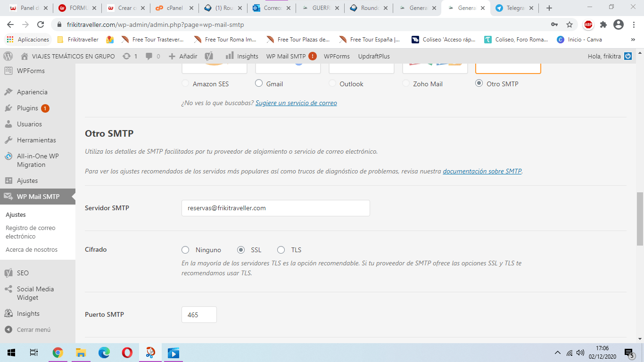Open Hola, frikitra account menu
Viewport: 644px width, 362px height.
[x=610, y=56]
